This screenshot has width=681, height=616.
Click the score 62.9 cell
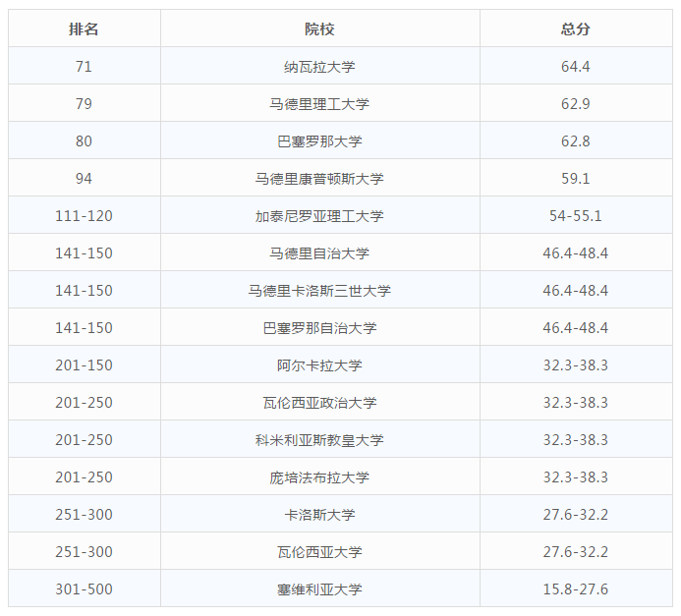coord(576,104)
